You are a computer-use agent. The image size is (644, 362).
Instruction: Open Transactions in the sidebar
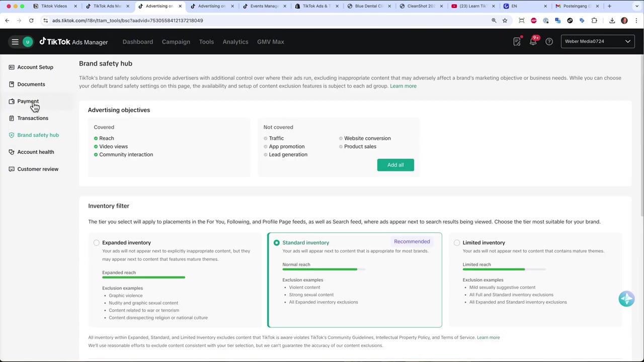[x=33, y=118]
